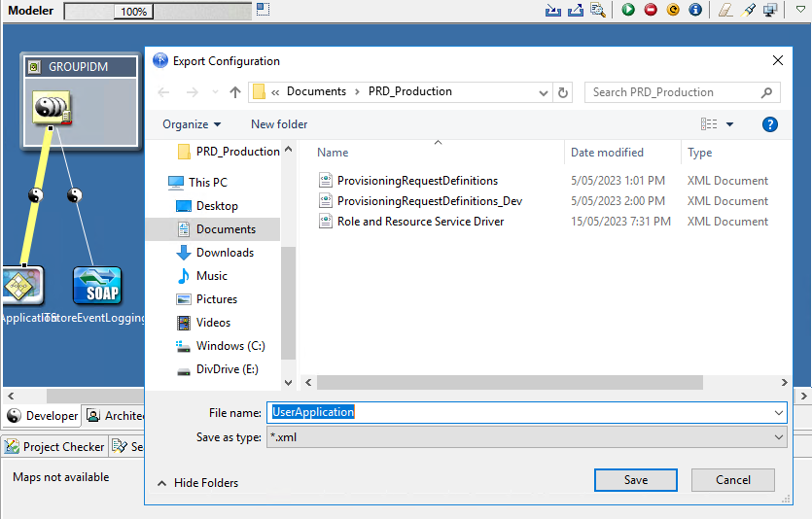Click the fit-to-window icon beside zoom slider

tap(264, 9)
